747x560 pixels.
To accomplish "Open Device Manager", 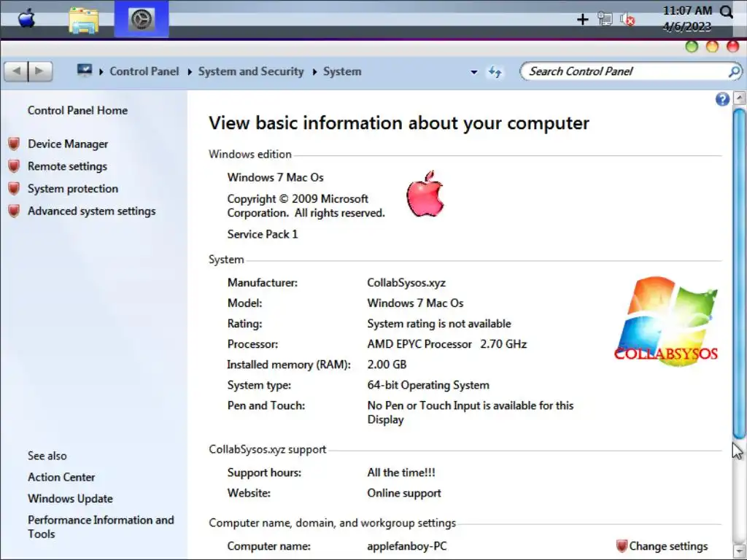I will click(68, 144).
